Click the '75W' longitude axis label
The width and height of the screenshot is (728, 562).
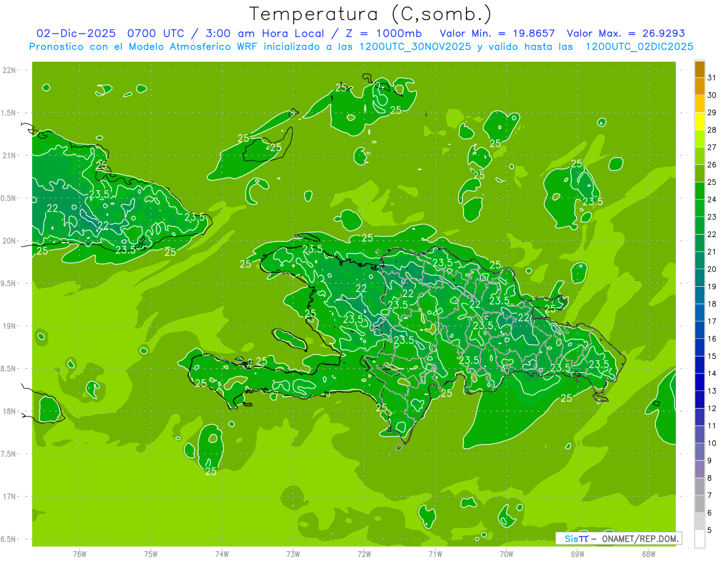click(151, 554)
